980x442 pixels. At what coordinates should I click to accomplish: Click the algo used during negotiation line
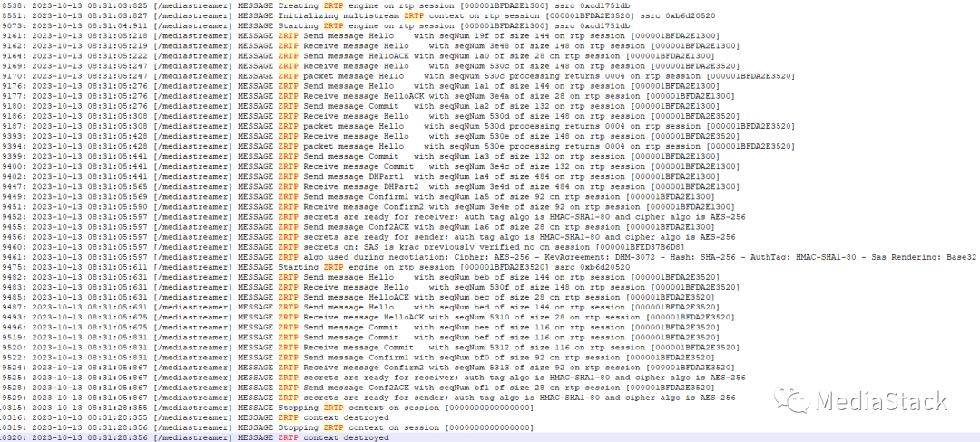[363, 257]
